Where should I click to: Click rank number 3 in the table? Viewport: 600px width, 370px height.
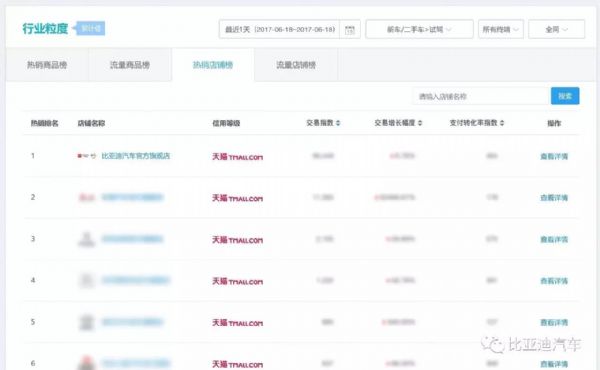click(x=33, y=239)
